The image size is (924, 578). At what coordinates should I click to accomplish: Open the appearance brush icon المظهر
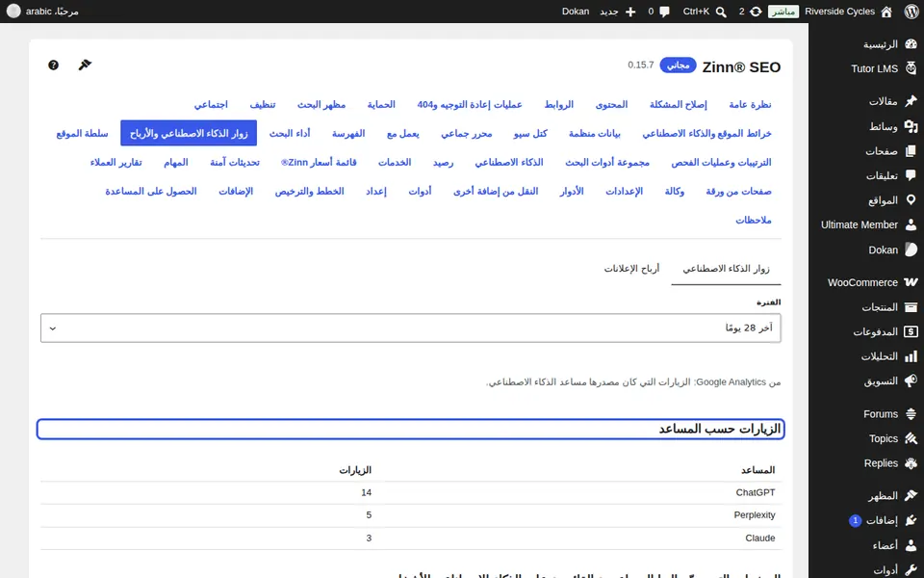pyautogui.click(x=911, y=496)
